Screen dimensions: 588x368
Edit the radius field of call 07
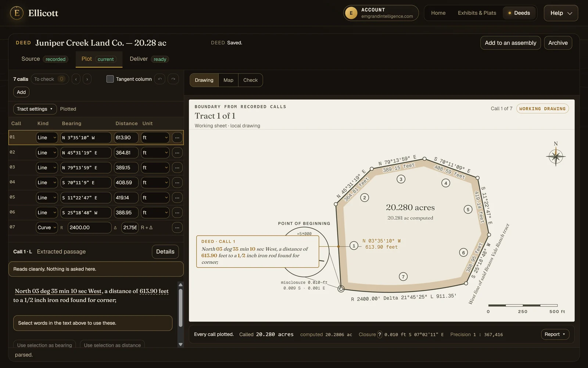point(89,228)
